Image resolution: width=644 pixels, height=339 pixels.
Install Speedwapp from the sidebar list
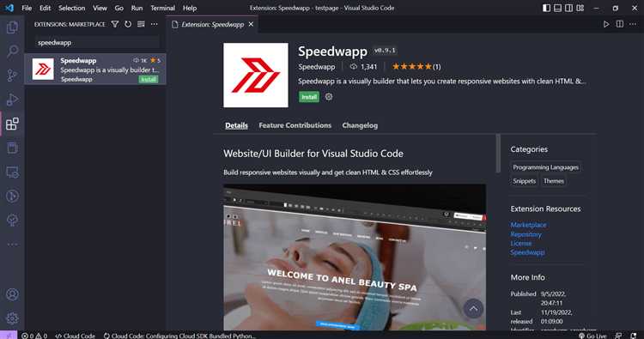pos(149,80)
